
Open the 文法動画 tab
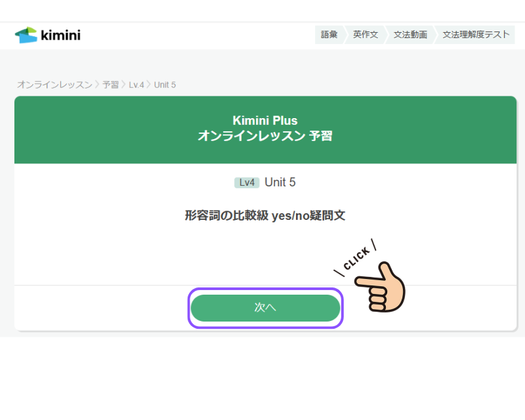410,35
